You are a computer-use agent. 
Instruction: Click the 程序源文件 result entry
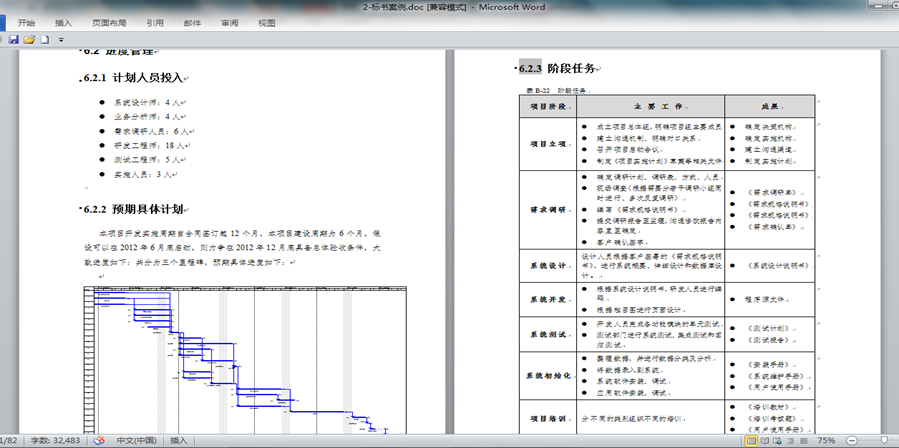pyautogui.click(x=765, y=299)
